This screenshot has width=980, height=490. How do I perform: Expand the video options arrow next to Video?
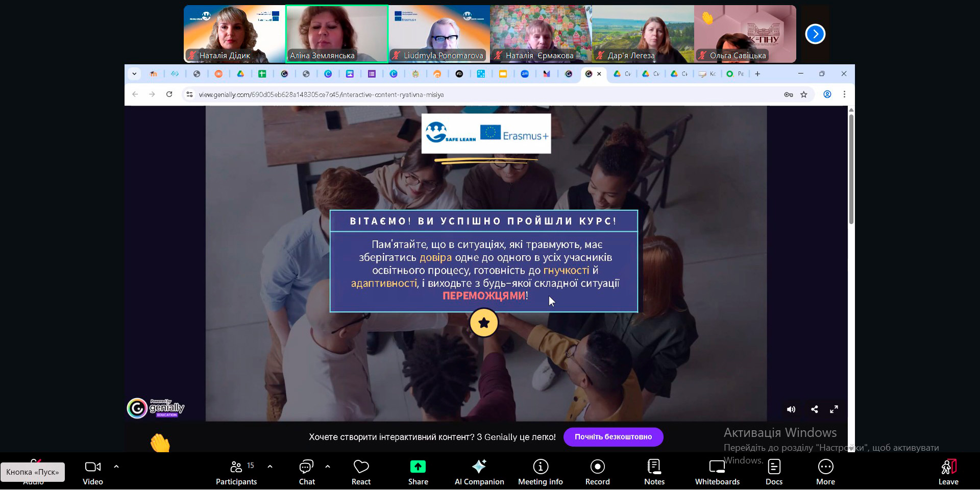tap(116, 467)
